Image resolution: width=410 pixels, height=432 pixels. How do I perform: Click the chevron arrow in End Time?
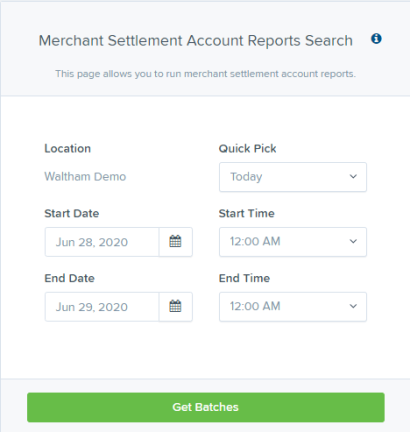point(353,306)
